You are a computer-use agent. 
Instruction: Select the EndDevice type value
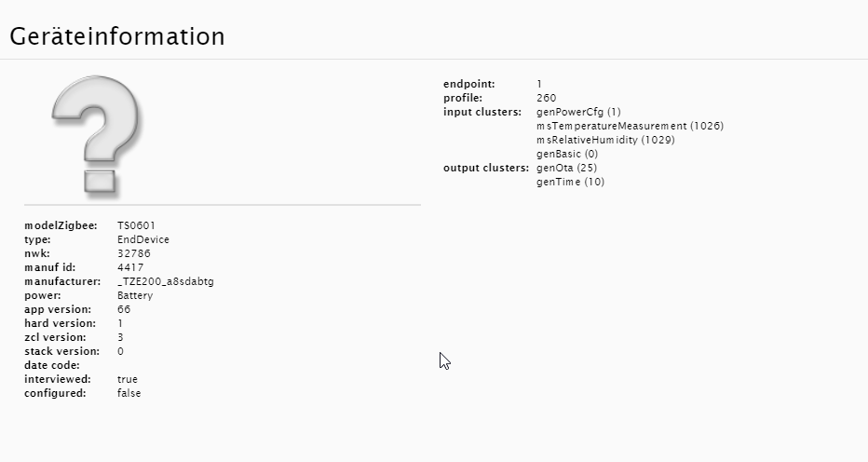(x=143, y=239)
